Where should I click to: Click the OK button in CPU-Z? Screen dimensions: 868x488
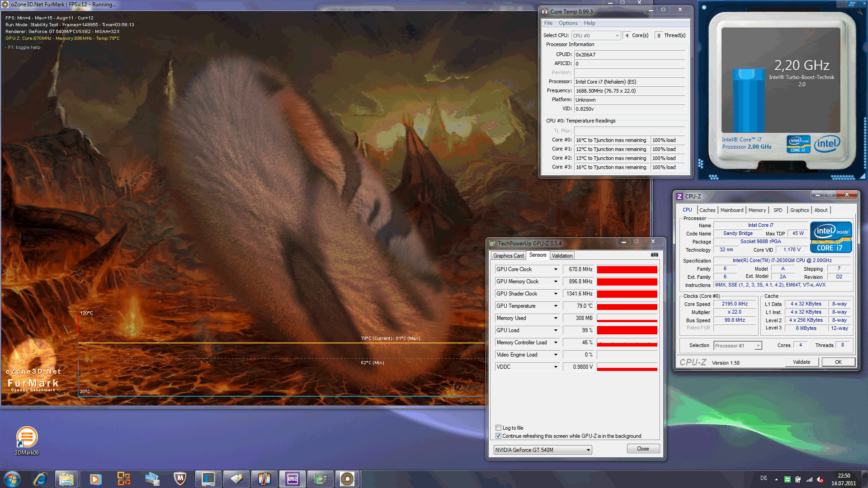coord(838,362)
